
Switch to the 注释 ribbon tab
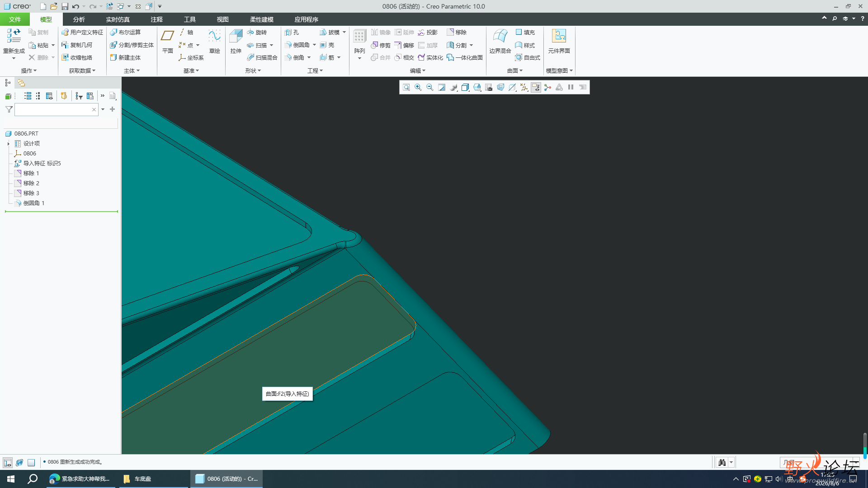(156, 19)
